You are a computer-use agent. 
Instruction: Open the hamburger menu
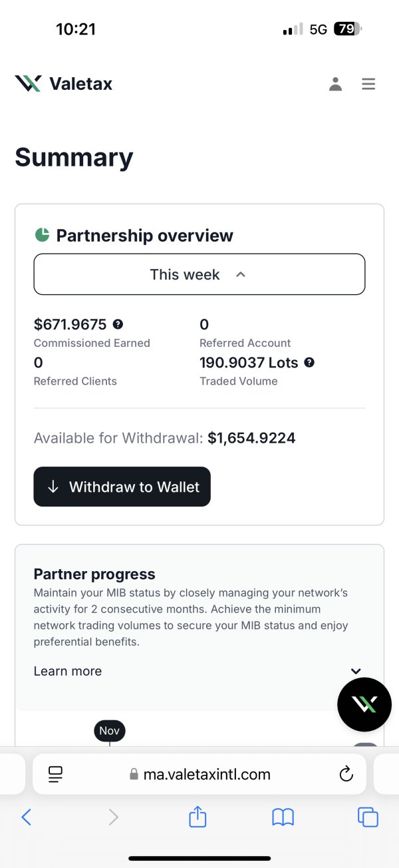(368, 85)
